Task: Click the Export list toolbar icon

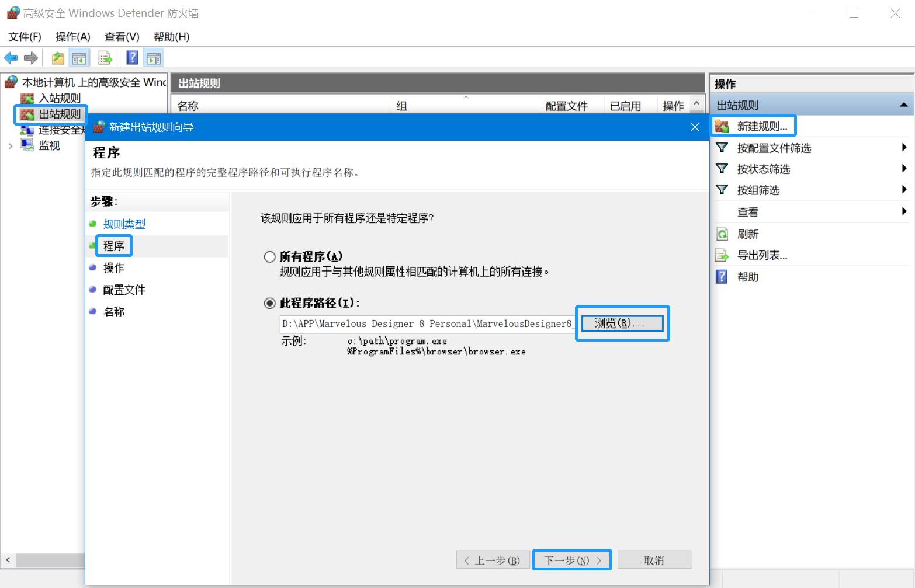Action: click(x=105, y=58)
